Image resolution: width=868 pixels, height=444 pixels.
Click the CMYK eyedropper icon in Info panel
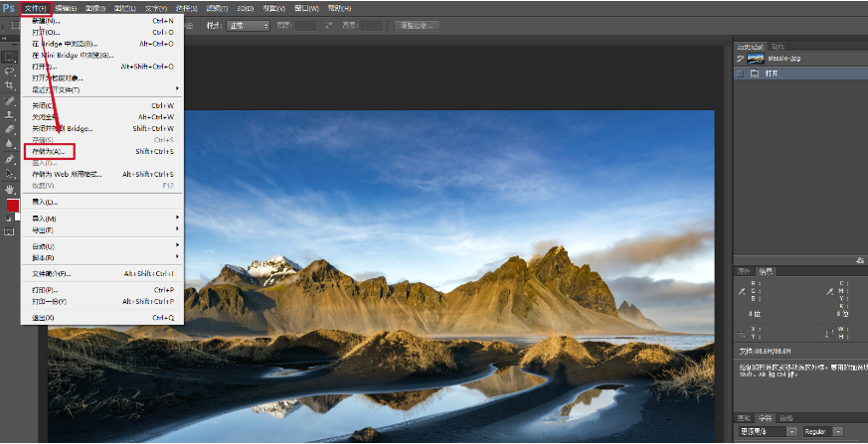pyautogui.click(x=829, y=291)
